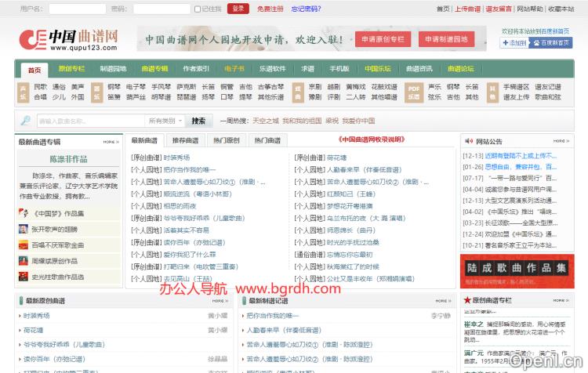This screenshot has width=588, height=373.
Task: Open the 电子书 navigation item
Action: (x=234, y=69)
